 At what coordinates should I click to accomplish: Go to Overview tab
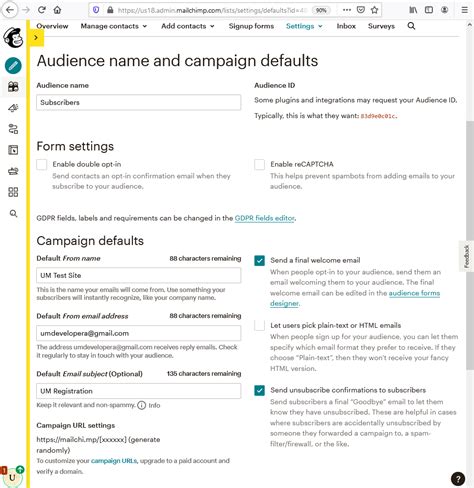click(x=52, y=26)
